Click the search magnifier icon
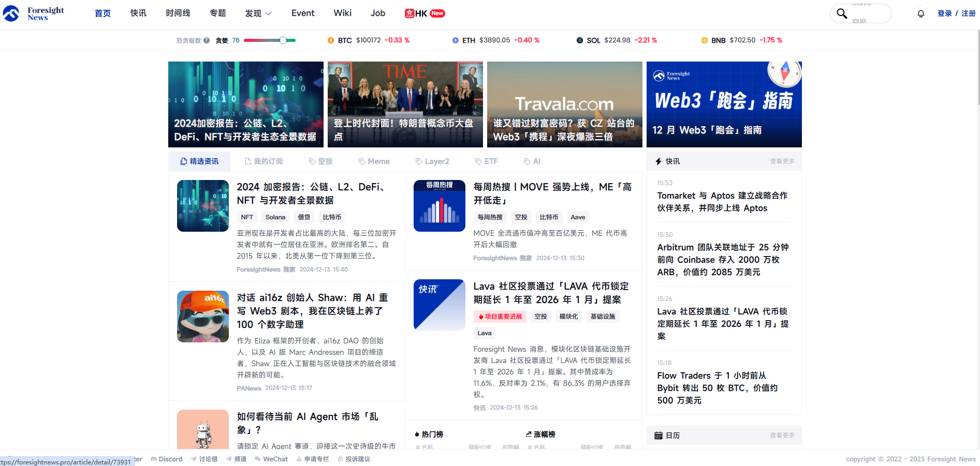This screenshot has width=980, height=466. pos(842,13)
